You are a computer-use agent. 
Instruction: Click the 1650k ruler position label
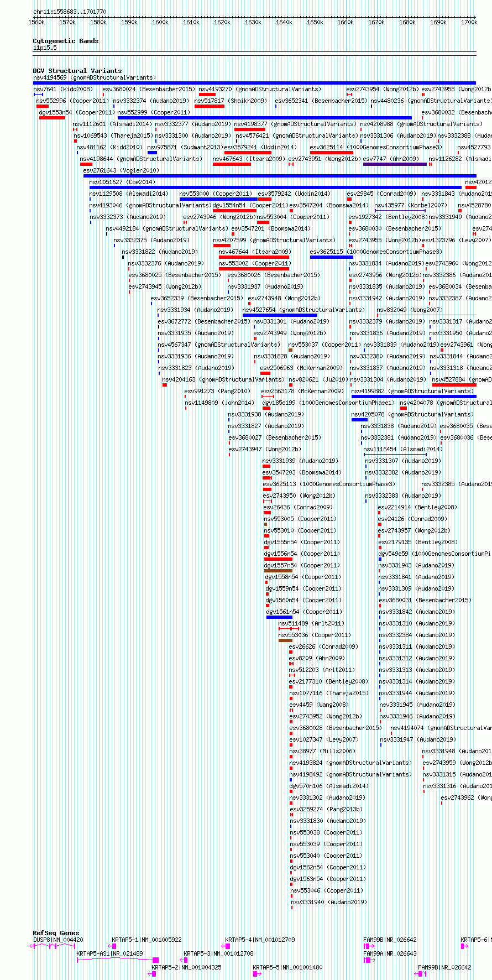(315, 22)
